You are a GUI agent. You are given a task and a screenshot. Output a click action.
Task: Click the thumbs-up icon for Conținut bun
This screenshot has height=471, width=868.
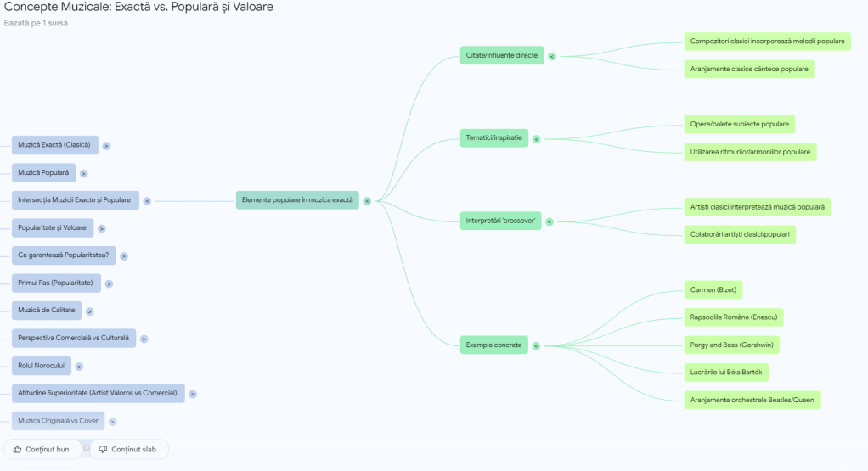pos(17,449)
